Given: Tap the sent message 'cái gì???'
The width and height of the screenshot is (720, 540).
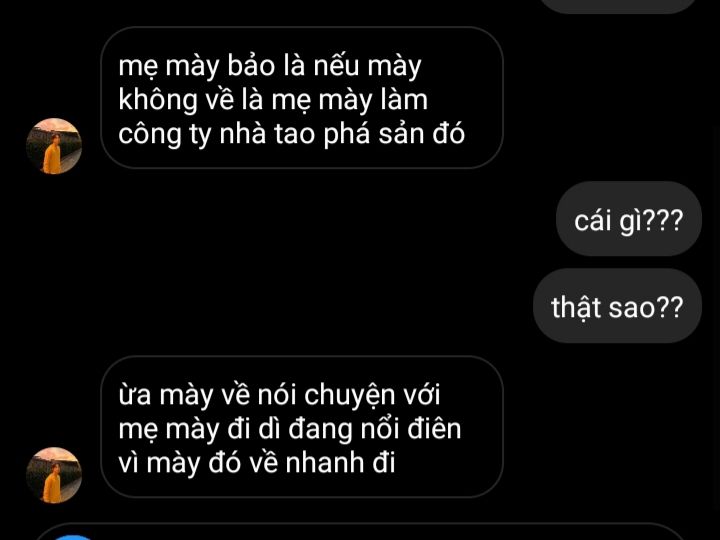Looking at the screenshot, I should [629, 219].
